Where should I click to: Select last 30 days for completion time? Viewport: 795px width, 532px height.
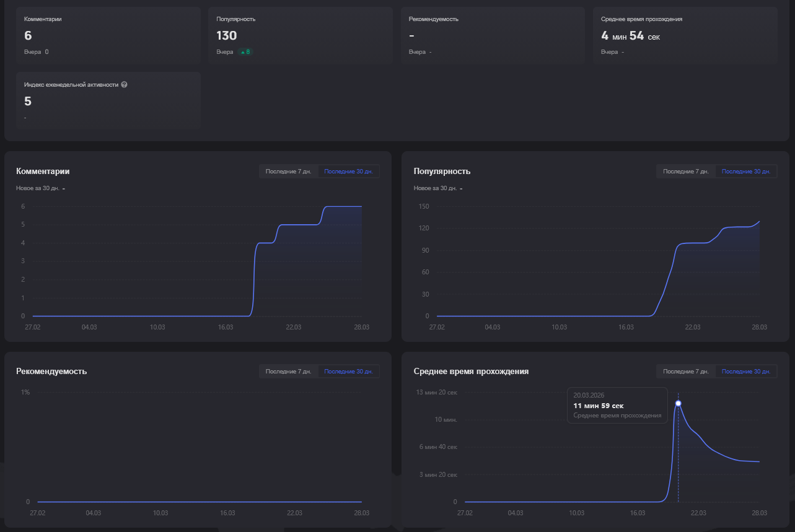pos(745,372)
